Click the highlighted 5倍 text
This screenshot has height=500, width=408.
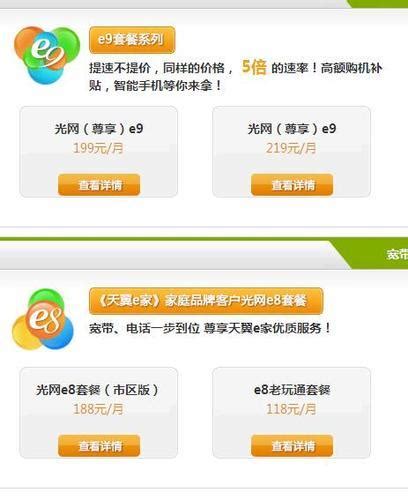(x=254, y=67)
